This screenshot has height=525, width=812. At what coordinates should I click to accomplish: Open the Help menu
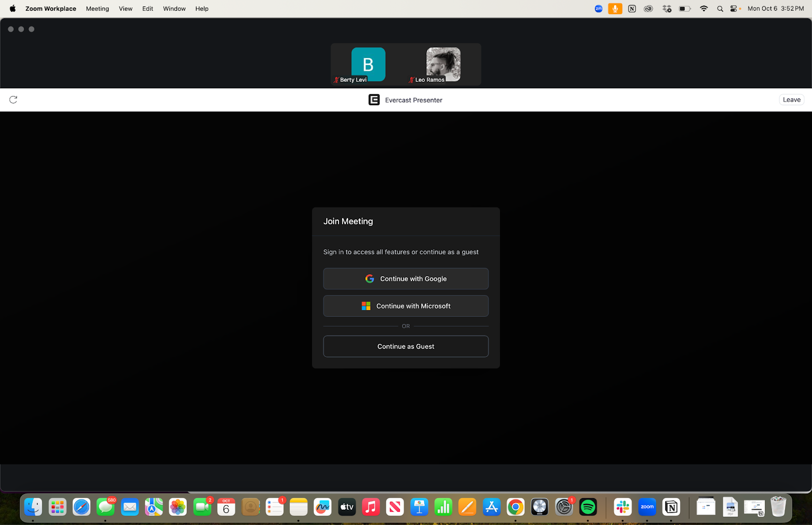(202, 9)
